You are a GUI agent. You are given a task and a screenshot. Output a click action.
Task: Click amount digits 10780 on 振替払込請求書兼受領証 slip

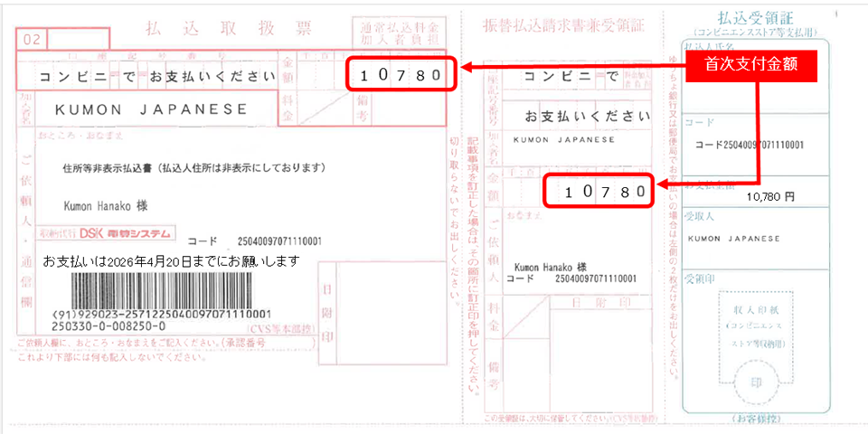(605, 192)
